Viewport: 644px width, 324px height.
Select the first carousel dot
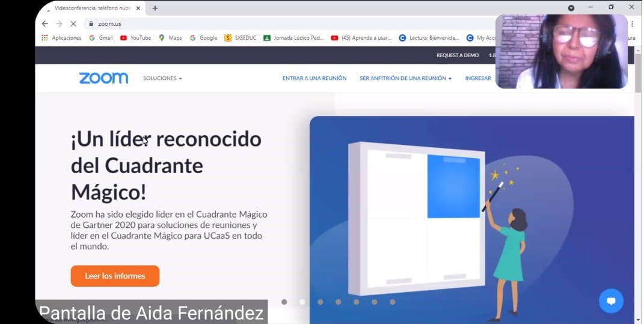pos(284,302)
